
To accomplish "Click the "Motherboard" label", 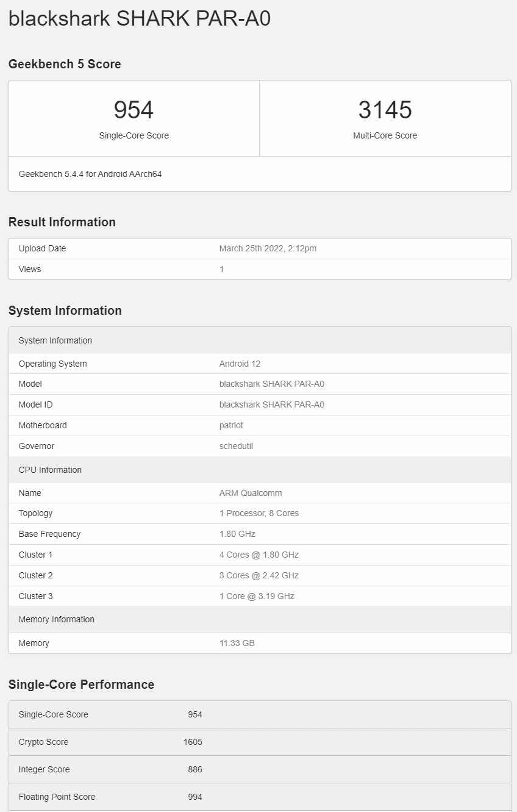I will click(x=43, y=425).
